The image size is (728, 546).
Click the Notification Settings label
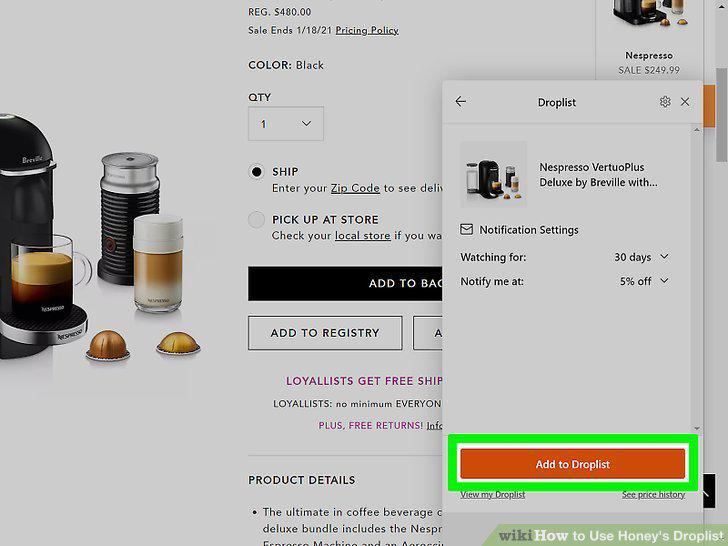(529, 230)
